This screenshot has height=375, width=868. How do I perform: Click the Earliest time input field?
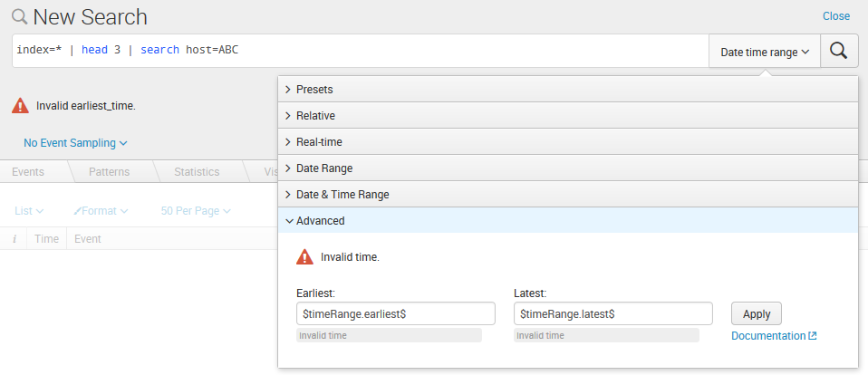click(395, 313)
